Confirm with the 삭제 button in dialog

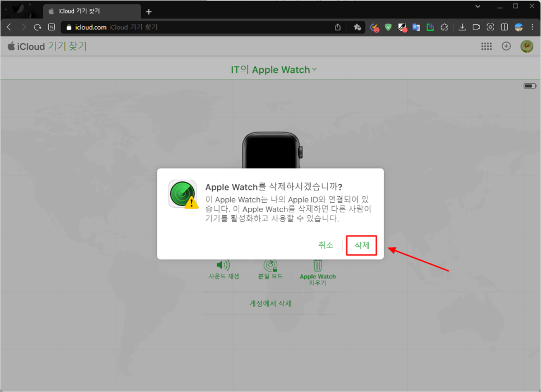pyautogui.click(x=362, y=245)
